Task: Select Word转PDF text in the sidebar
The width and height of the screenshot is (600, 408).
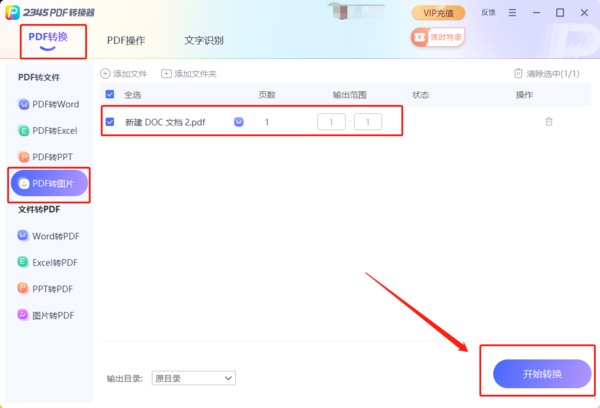Action: tap(55, 236)
